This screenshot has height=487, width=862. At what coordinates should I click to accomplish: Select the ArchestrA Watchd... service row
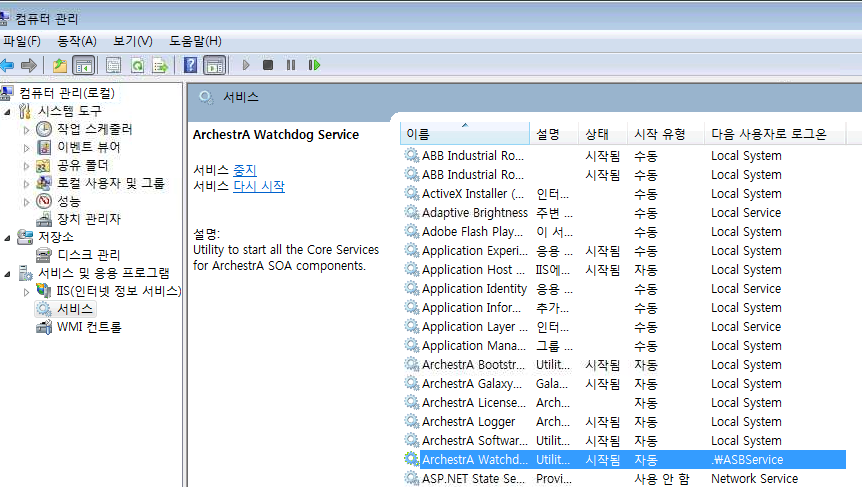point(624,460)
